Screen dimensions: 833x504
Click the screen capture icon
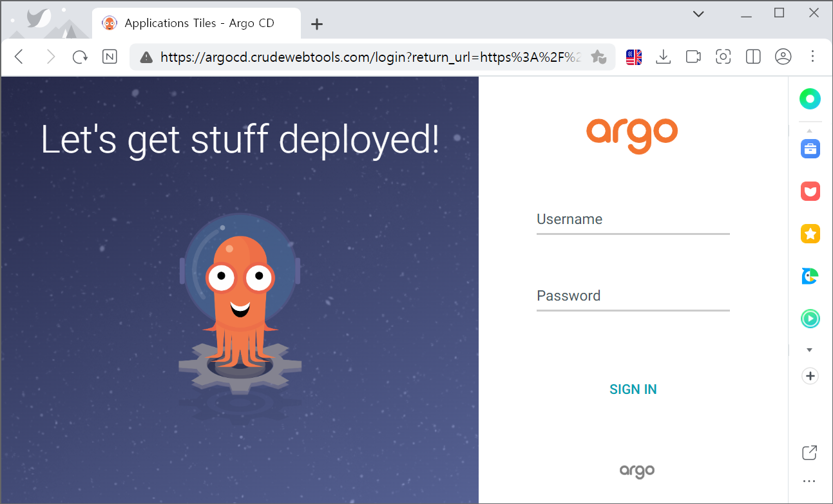pyautogui.click(x=723, y=57)
